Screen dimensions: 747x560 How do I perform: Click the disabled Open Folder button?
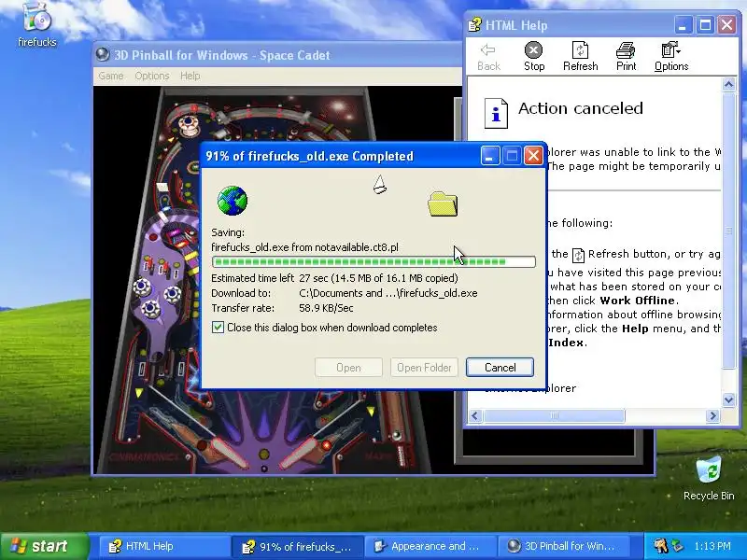(424, 367)
